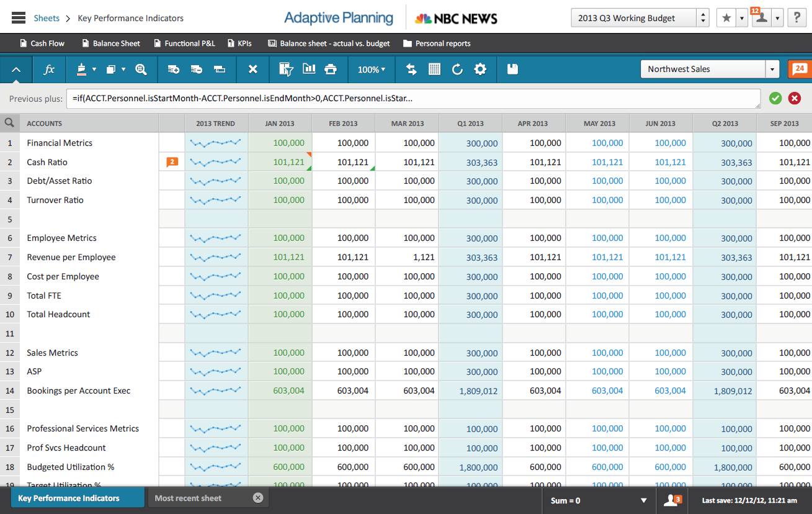Open the chart/display options icon
Screen dimensions: 812x514
pyautogui.click(x=308, y=69)
